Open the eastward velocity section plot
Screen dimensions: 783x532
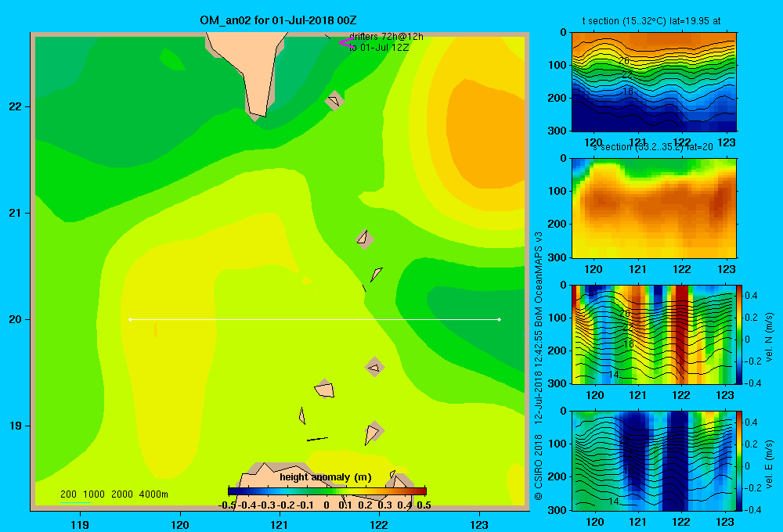point(654,461)
